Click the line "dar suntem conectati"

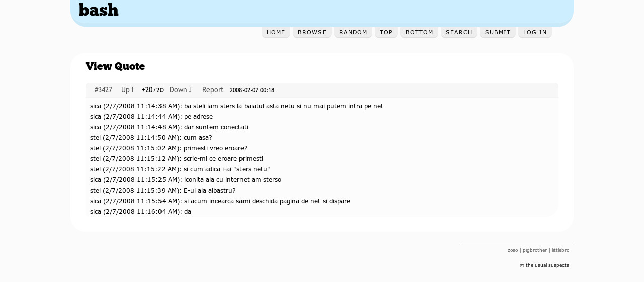[x=169, y=127]
